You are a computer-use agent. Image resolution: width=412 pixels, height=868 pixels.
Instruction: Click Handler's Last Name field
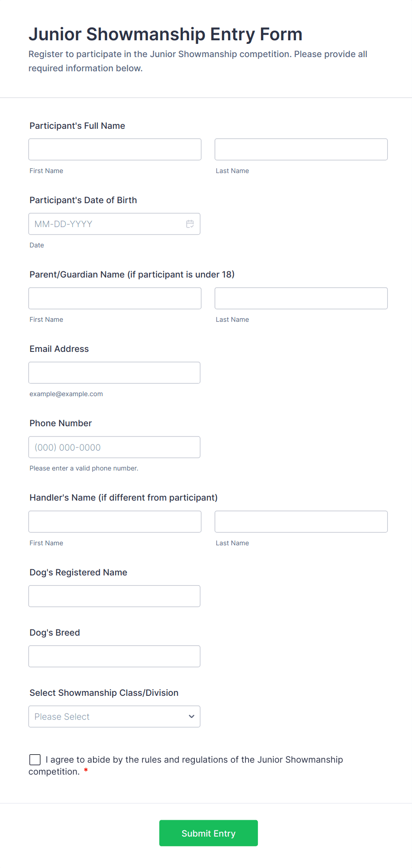point(301,521)
